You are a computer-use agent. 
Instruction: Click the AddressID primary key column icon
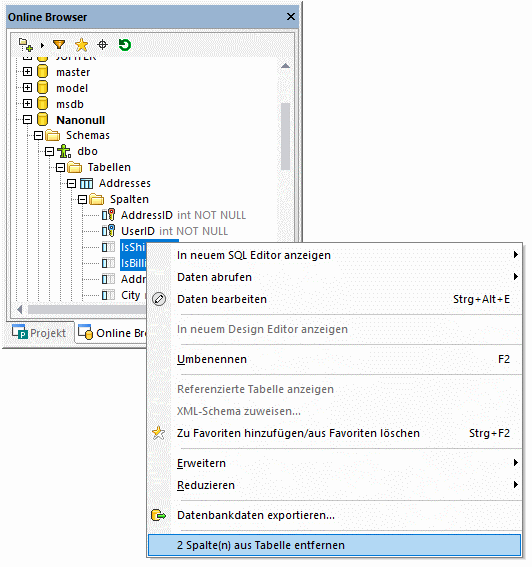(x=108, y=215)
